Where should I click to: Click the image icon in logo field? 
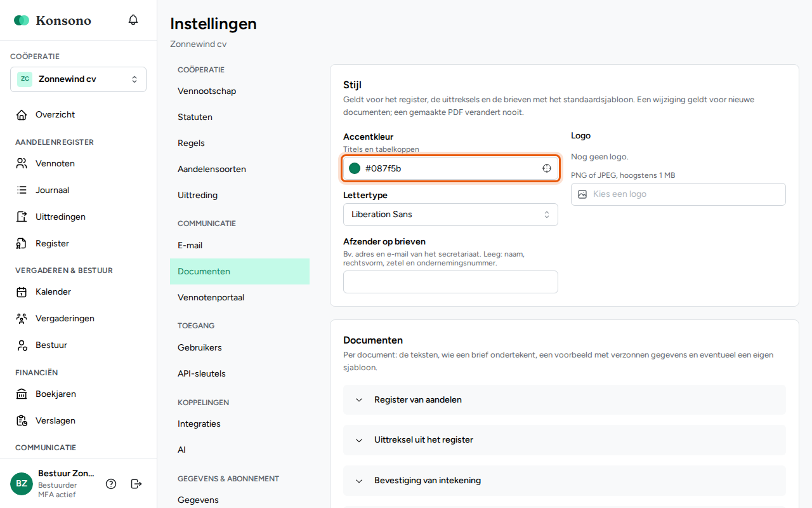[x=582, y=194]
